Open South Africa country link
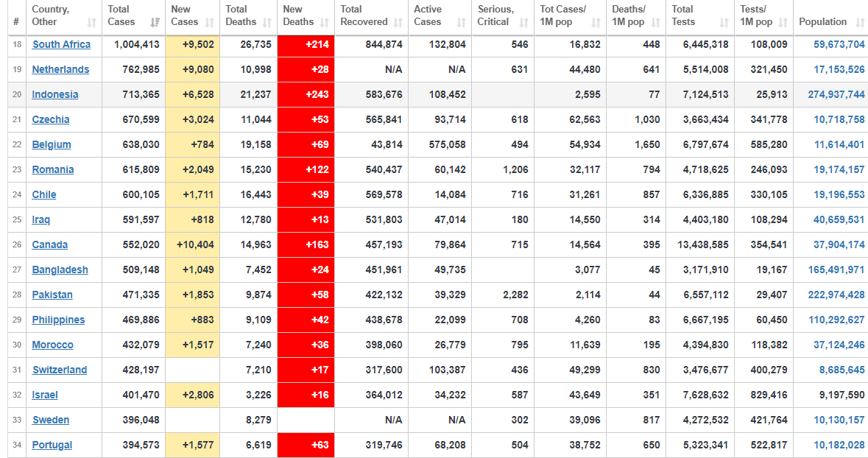The height and width of the screenshot is (458, 868). (x=61, y=44)
